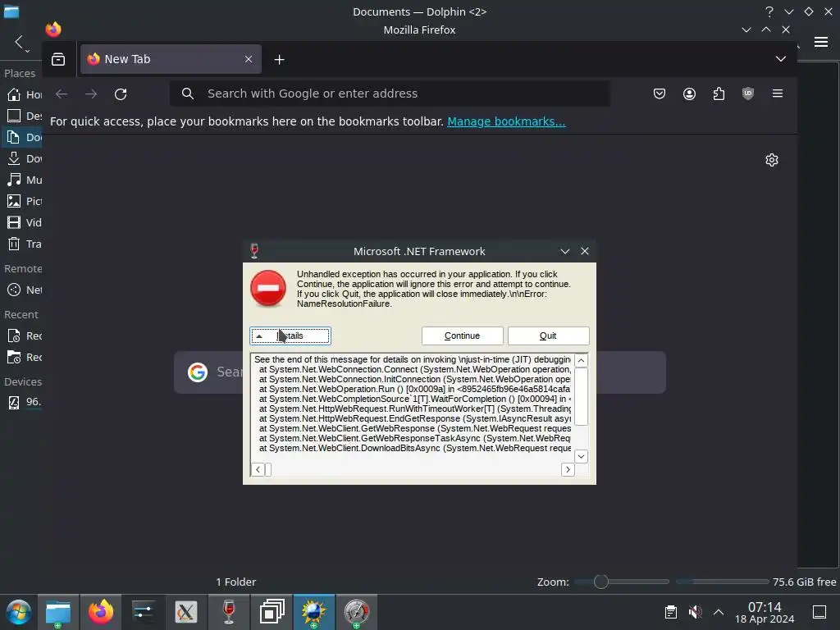The image size is (840, 630).
Task: Switch to Firefox from the taskbar
Action: (x=101, y=612)
